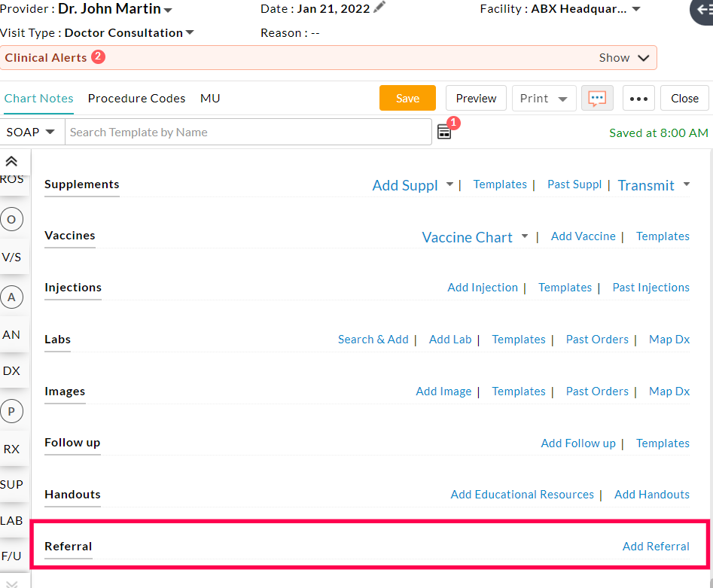Select the RX section icon in sidebar
This screenshot has width=713, height=588.
(x=11, y=449)
